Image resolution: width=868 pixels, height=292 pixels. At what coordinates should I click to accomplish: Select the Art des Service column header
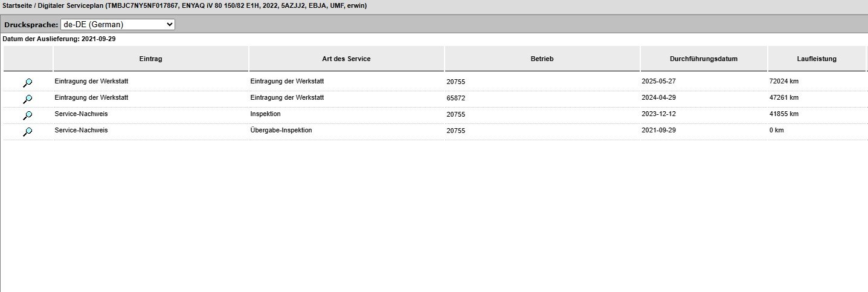click(x=346, y=59)
